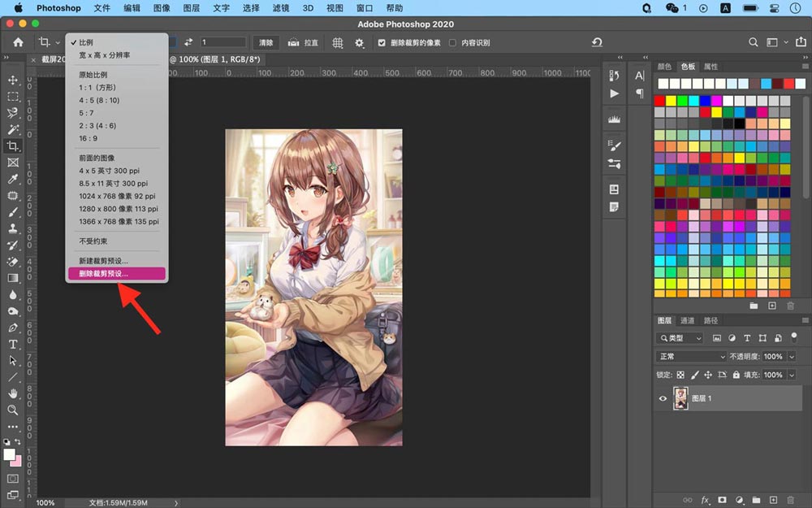
Task: Reset the crop with the undo arrow
Action: point(597,42)
